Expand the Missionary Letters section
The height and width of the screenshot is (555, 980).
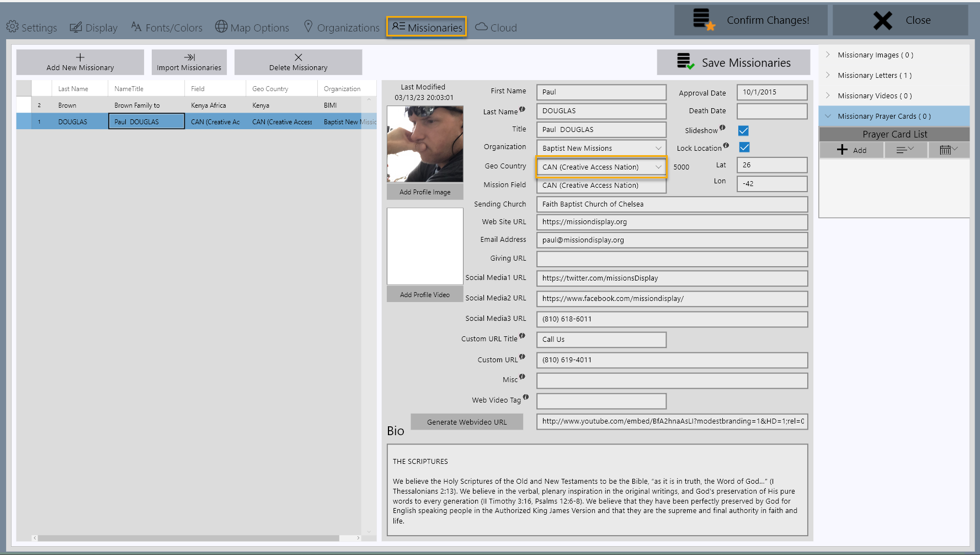828,75
